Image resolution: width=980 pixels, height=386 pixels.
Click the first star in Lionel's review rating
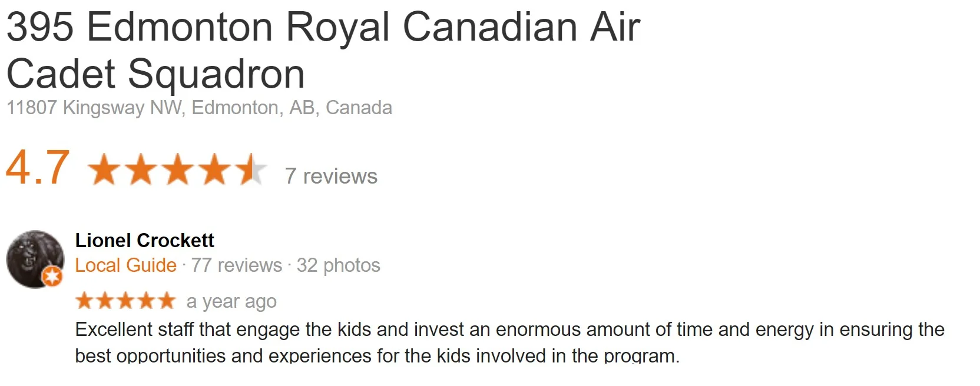pos(85,301)
